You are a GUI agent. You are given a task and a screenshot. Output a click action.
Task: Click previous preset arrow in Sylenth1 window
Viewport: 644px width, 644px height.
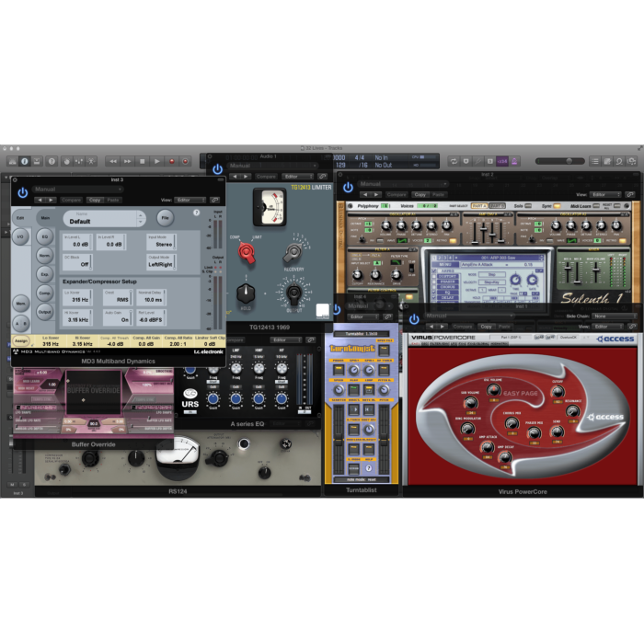(x=365, y=195)
